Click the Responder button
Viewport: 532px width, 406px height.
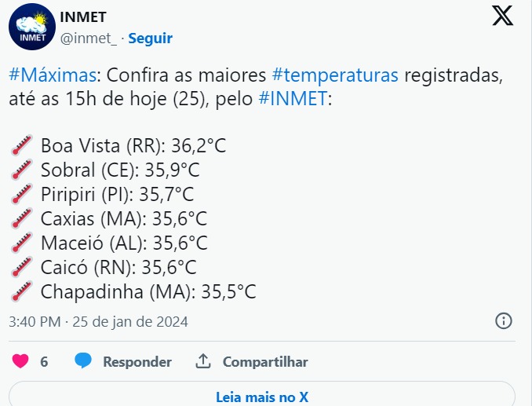pos(137,361)
